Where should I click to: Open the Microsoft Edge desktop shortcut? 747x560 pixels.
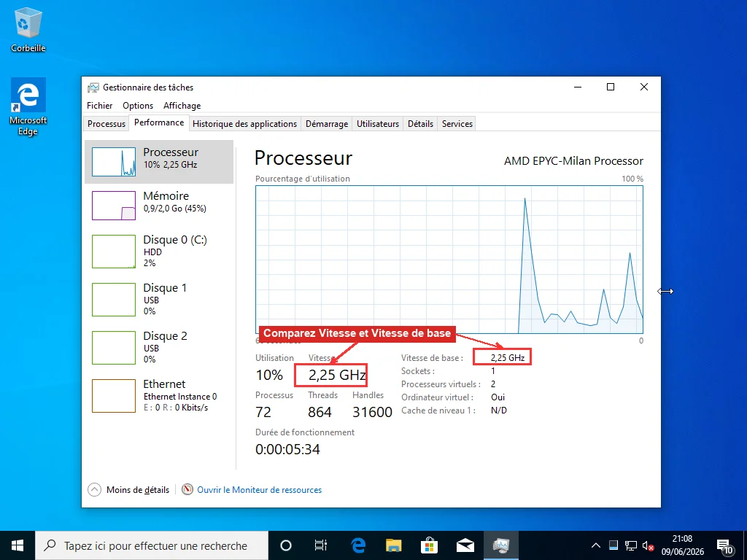(x=28, y=106)
